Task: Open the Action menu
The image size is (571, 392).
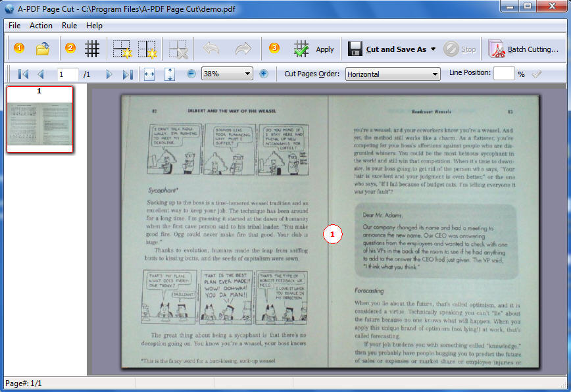Action: 41,26
